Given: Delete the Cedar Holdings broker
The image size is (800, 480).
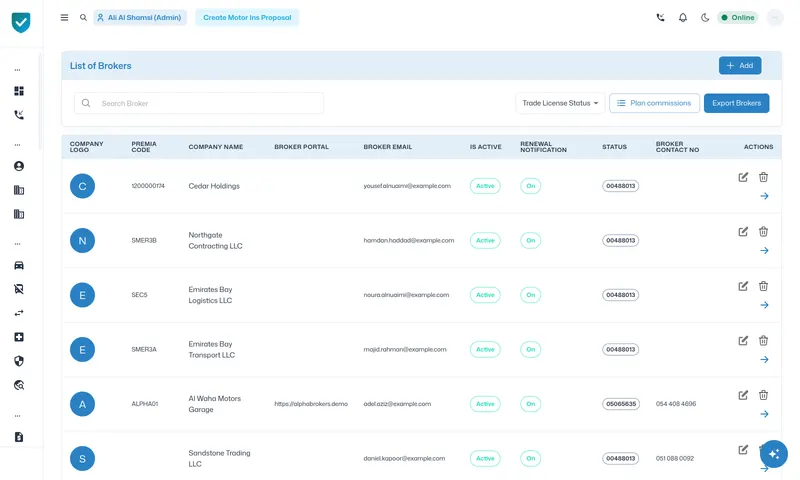Looking at the screenshot, I should [x=763, y=177].
